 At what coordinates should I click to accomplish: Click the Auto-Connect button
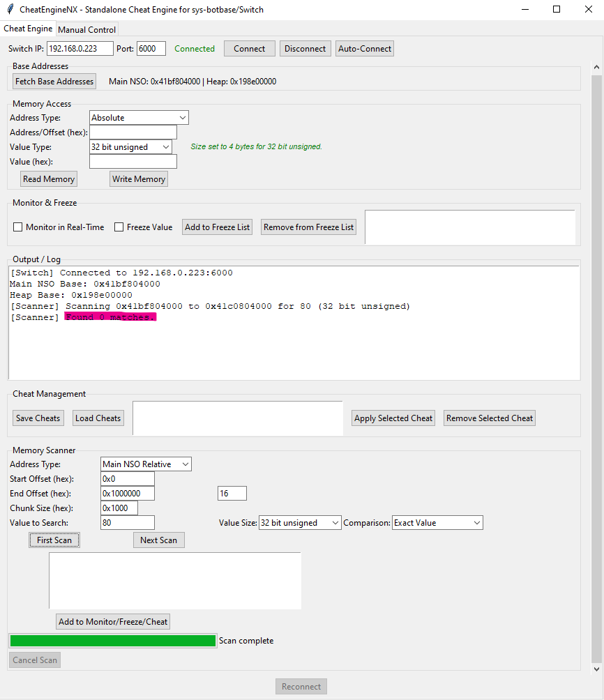pyautogui.click(x=365, y=49)
